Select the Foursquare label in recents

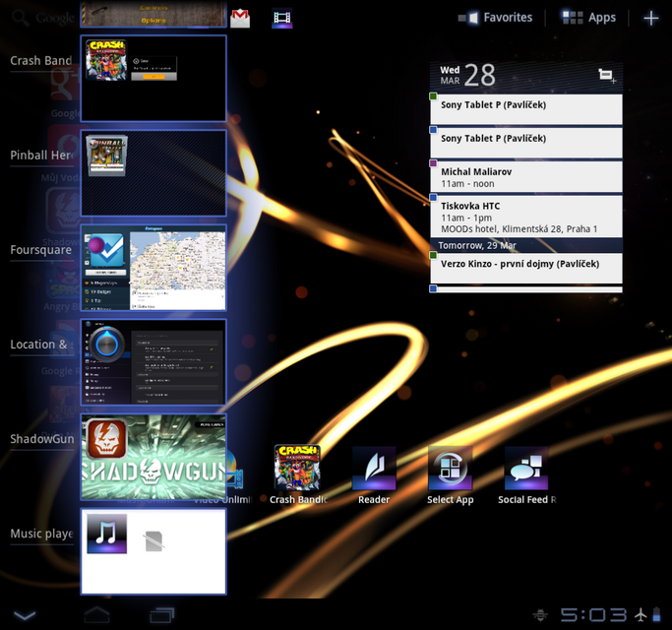coord(41,250)
